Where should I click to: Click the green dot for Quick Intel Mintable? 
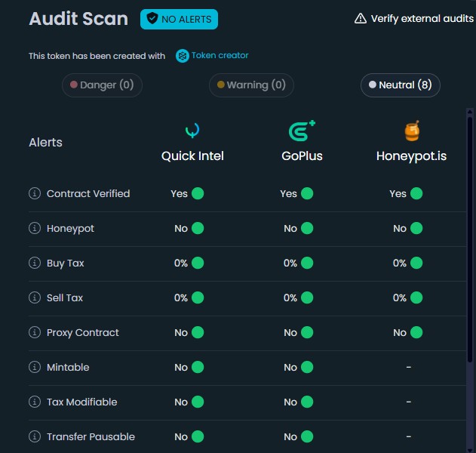pyautogui.click(x=198, y=367)
